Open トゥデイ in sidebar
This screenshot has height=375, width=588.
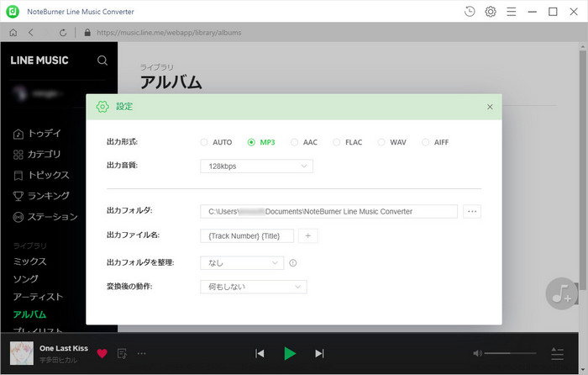37,133
